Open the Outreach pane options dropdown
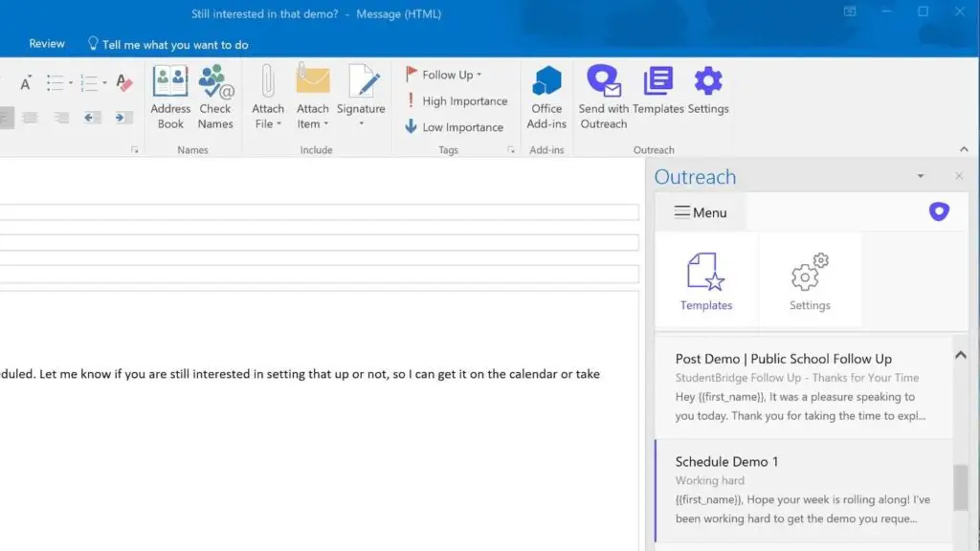 (921, 176)
